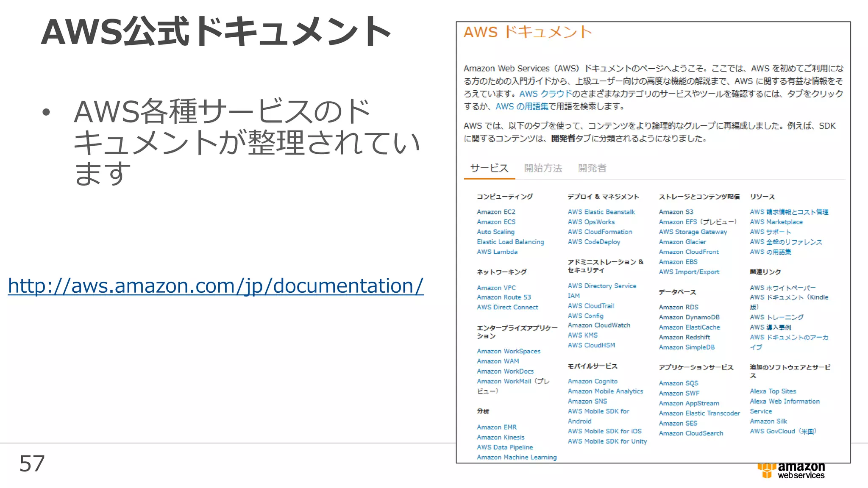
Task: Open AWS Direct Connect link
Action: pos(507,308)
